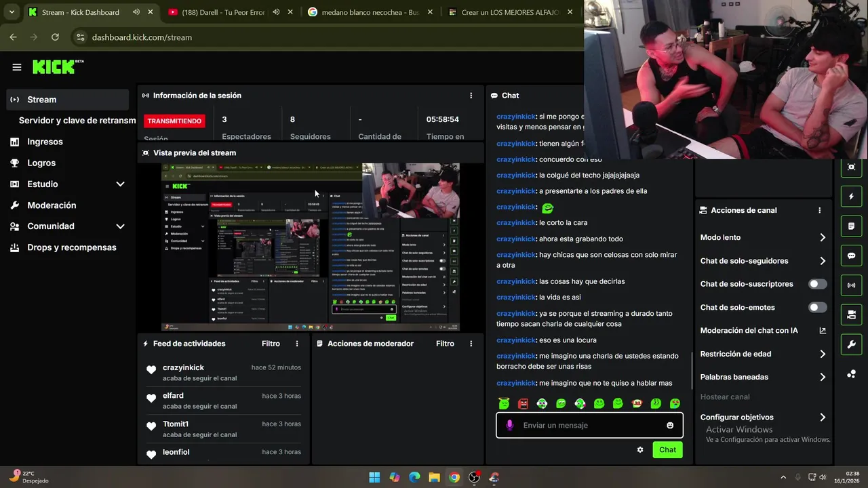Viewport: 868px width, 488px height.
Task: Click the address bar URL dashboard.kick.com/stream
Action: tap(142, 37)
